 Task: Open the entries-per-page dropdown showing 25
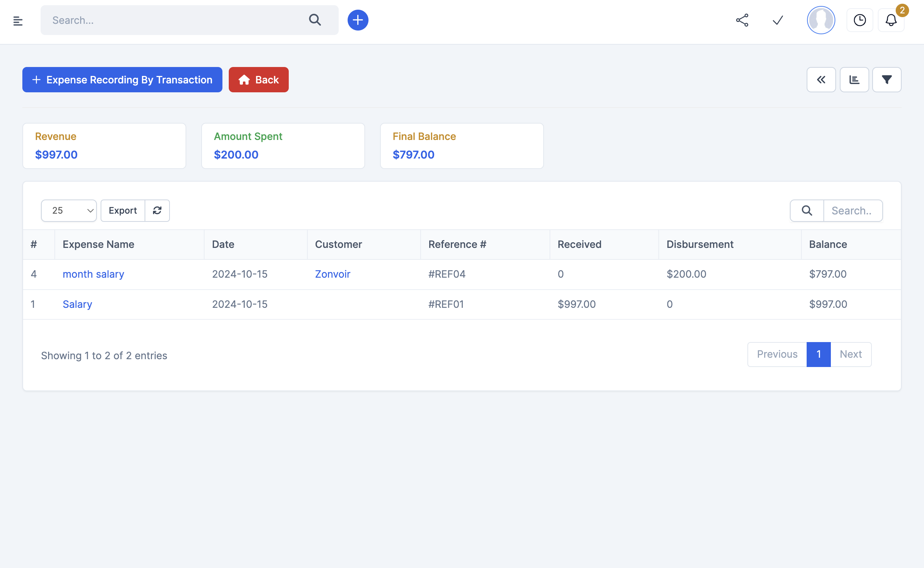(69, 210)
